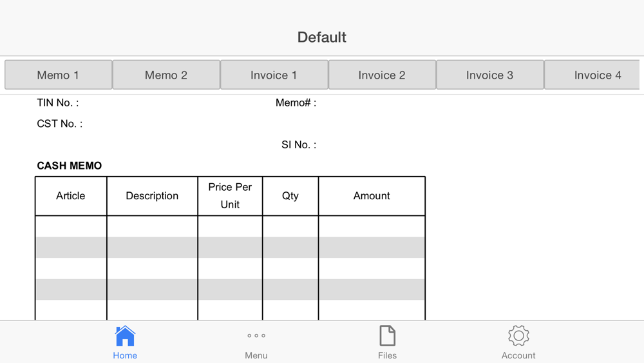Open the Home tab icon
The width and height of the screenshot is (644, 363).
[125, 336]
